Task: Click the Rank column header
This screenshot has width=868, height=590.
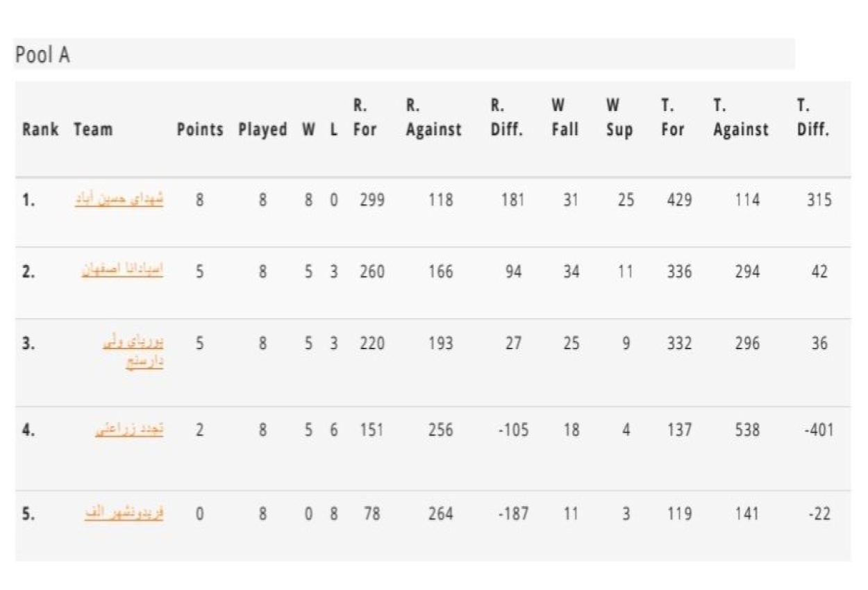Action: click(39, 130)
